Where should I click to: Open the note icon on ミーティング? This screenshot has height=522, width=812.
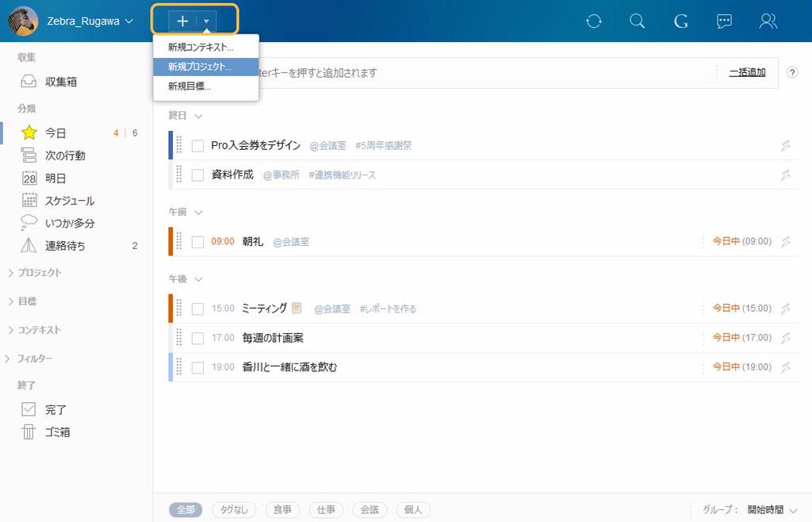point(297,308)
